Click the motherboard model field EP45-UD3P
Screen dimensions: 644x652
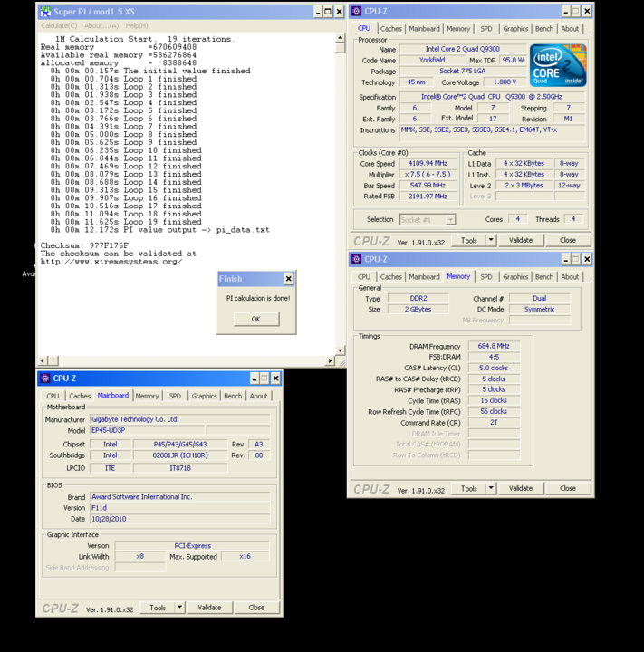click(148, 430)
